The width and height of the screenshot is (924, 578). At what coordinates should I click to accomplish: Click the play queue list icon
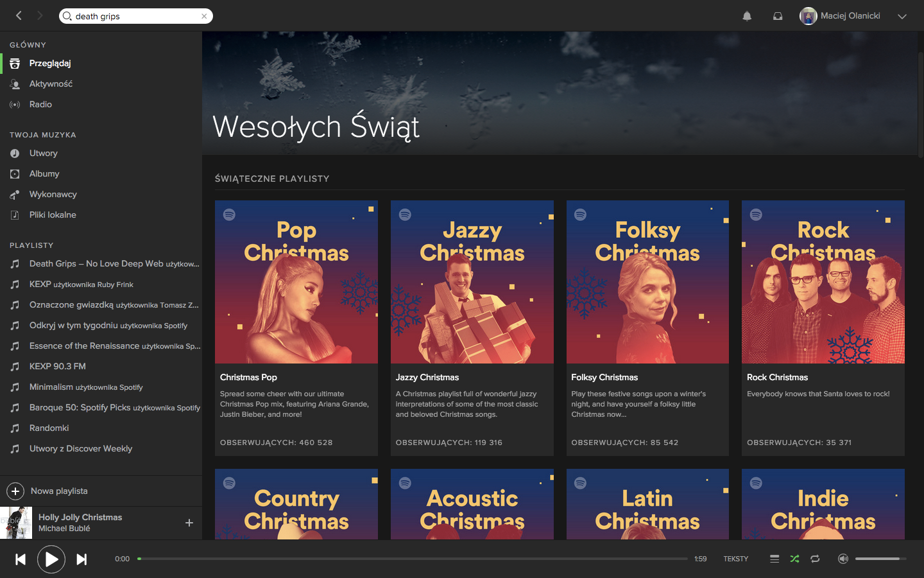pyautogui.click(x=774, y=559)
